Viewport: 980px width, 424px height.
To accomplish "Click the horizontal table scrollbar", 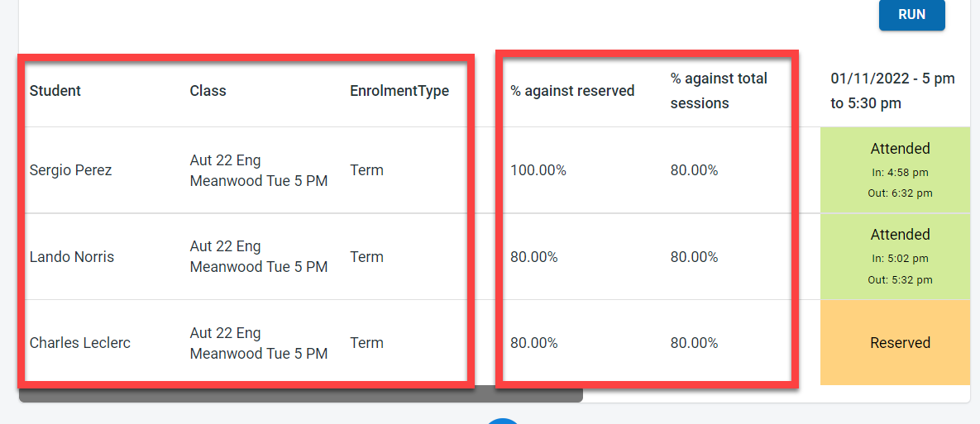I will 300,395.
